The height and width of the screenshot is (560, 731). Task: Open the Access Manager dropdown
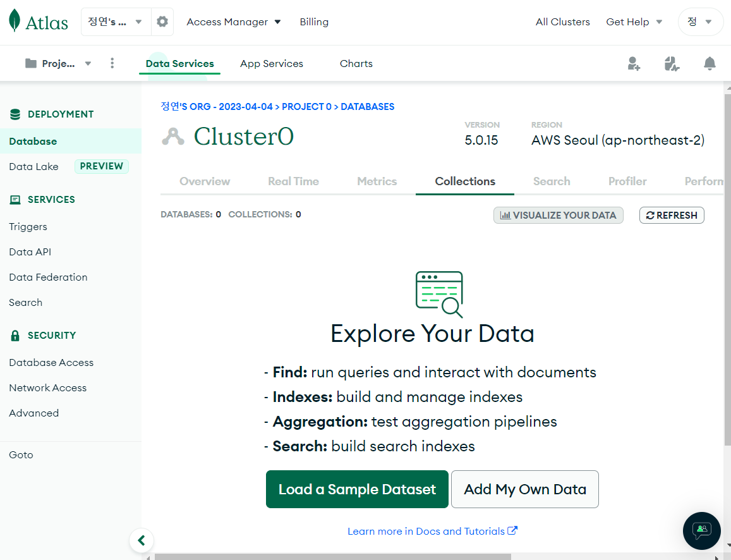pyautogui.click(x=234, y=22)
